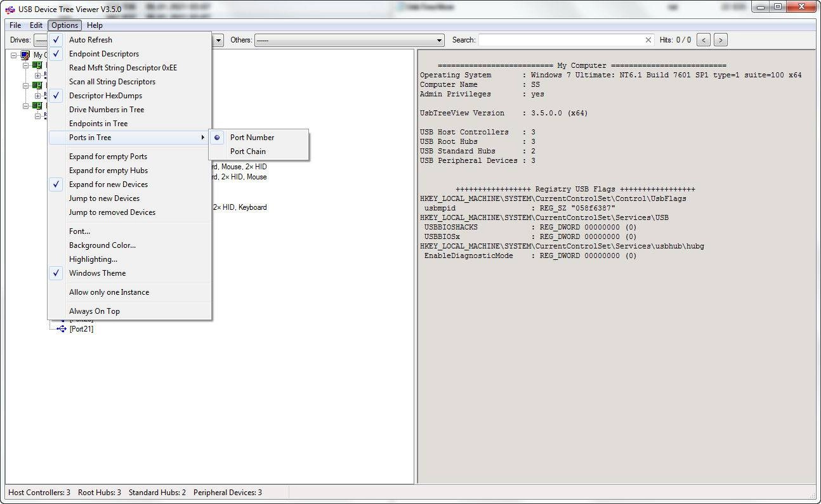The height and width of the screenshot is (504, 821).
Task: Toggle Auto Refresh option
Action: [129, 40]
